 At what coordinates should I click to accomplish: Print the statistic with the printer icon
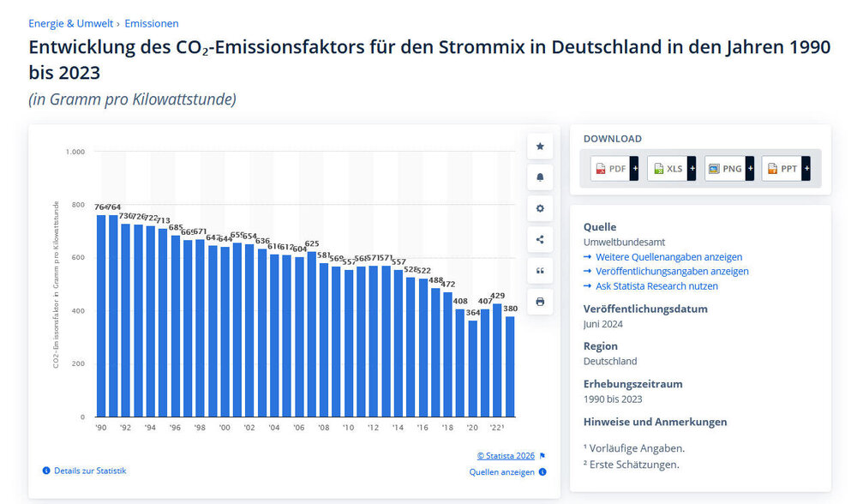(x=540, y=301)
